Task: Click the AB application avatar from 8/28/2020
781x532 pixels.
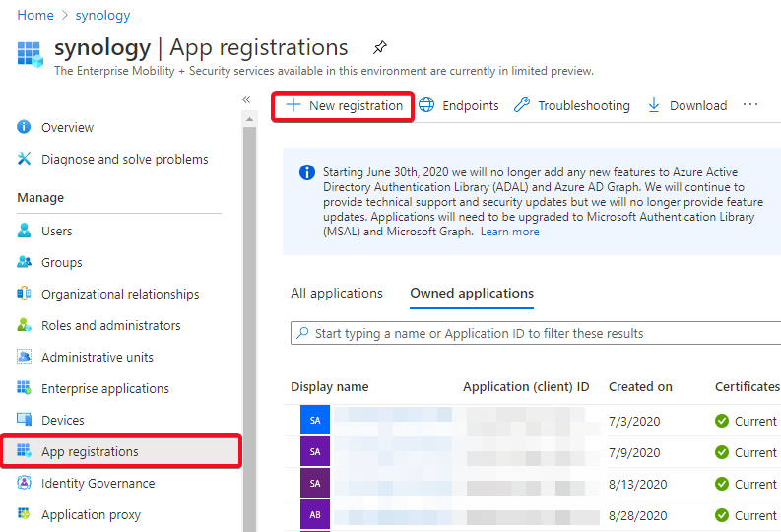Action: point(315,514)
